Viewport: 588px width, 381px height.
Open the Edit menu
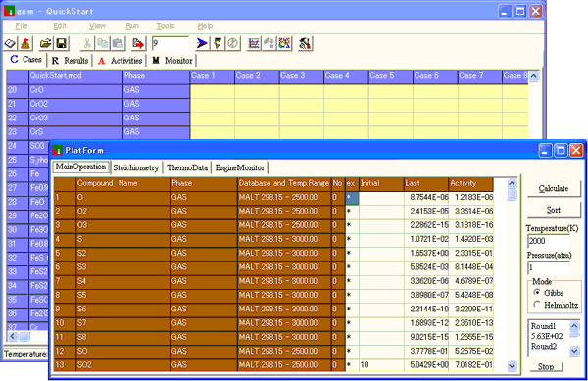[60, 26]
